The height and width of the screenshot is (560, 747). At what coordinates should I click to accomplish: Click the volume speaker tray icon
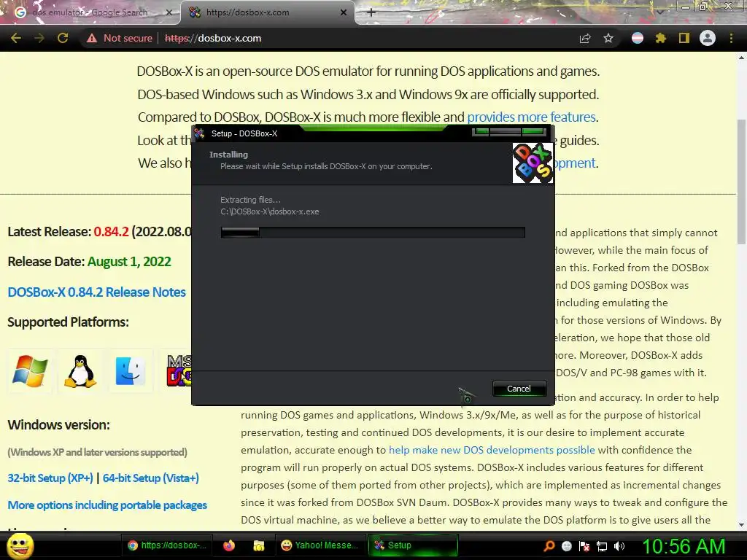[x=619, y=546]
